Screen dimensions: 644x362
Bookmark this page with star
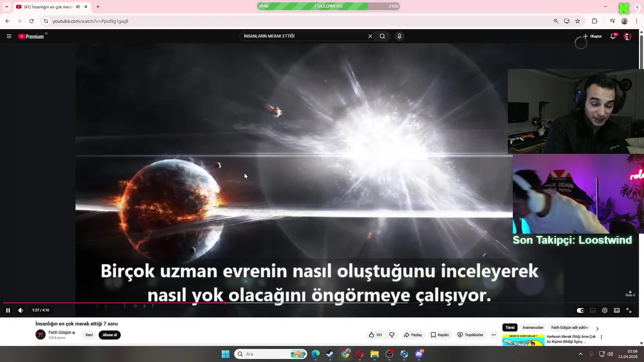578,21
